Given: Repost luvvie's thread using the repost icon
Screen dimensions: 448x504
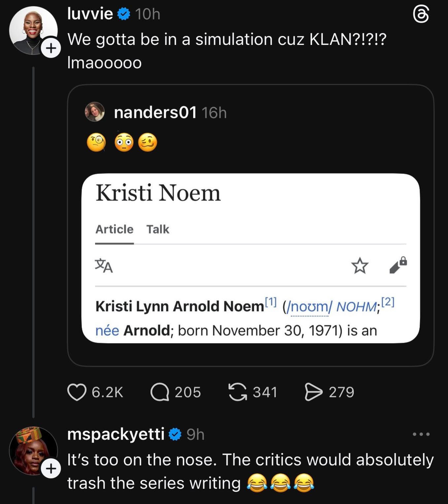Looking at the screenshot, I should pos(238,392).
